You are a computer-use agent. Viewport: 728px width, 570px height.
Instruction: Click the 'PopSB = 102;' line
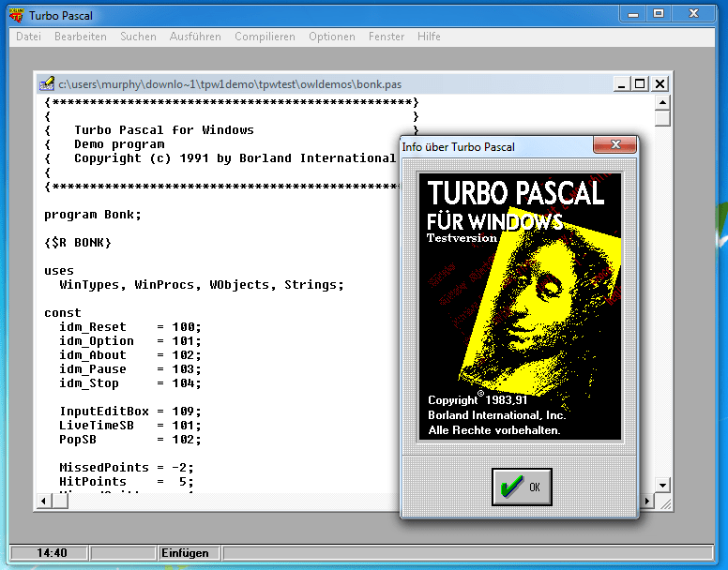(x=130, y=439)
